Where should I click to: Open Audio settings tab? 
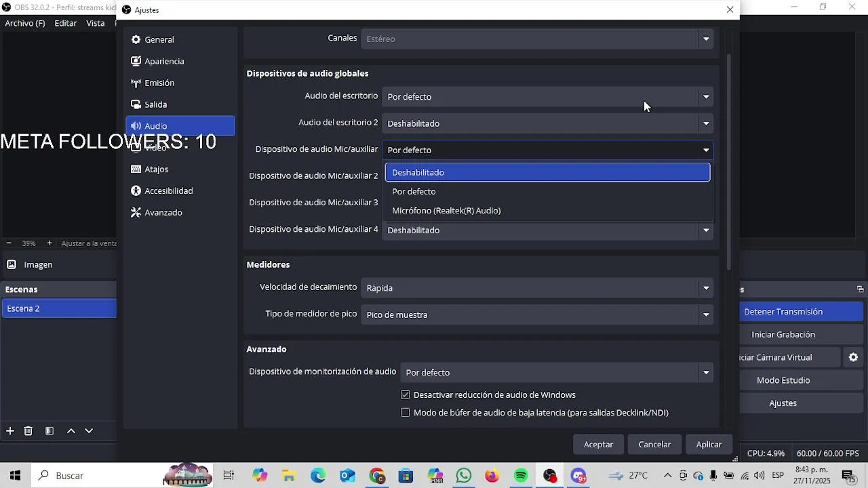pos(180,126)
